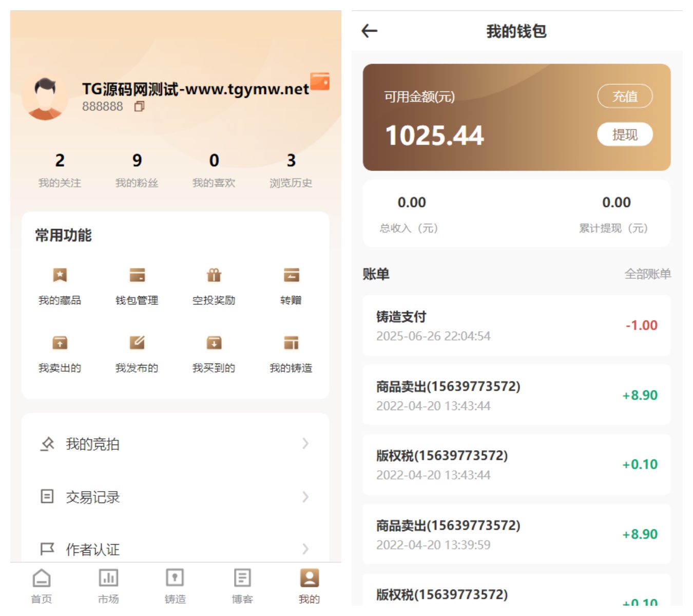Copy the user ID 888888
Viewport: 693px width, 616px height.
(139, 106)
